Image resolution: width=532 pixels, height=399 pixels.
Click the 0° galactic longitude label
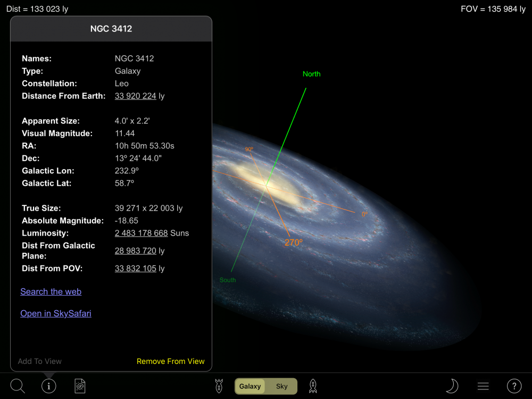(x=365, y=214)
